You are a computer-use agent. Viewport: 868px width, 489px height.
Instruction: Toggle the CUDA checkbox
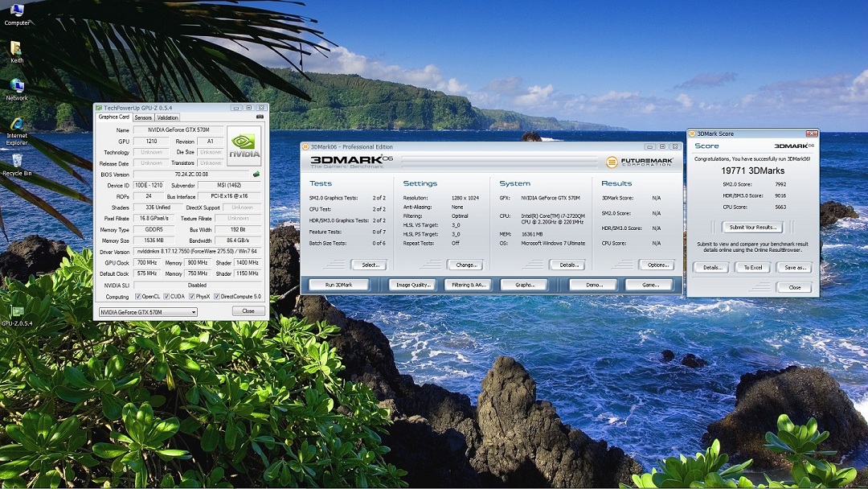[x=166, y=296]
